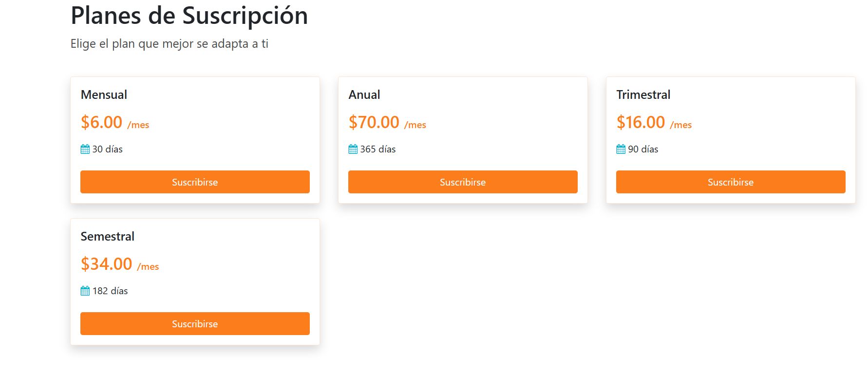Click the Trimestral card title
Image resolution: width=868 pixels, height=375 pixels.
[x=643, y=94]
